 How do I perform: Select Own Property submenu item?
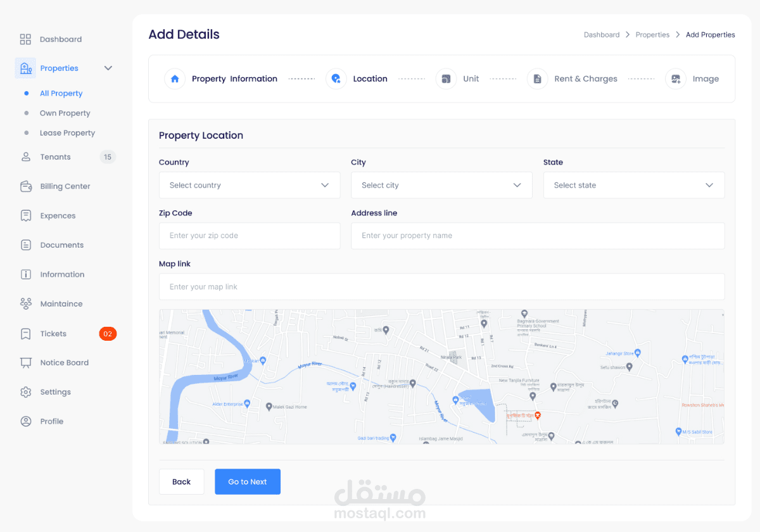pyautogui.click(x=65, y=113)
